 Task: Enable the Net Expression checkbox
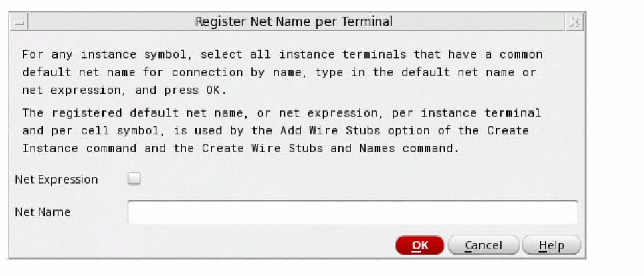tap(135, 179)
